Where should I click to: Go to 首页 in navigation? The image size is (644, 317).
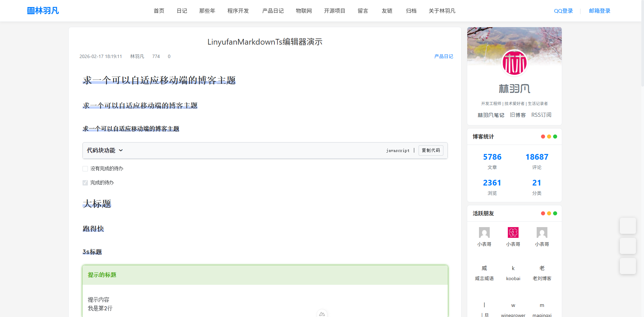point(159,11)
